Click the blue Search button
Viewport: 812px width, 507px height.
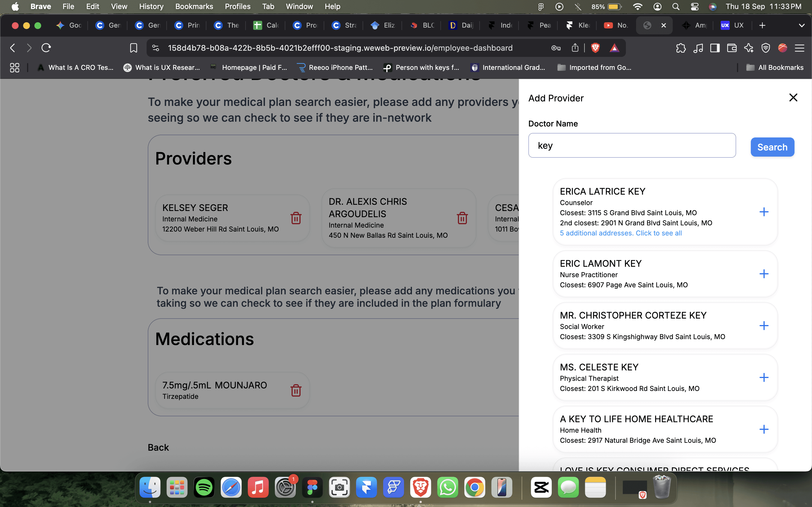coord(772,147)
